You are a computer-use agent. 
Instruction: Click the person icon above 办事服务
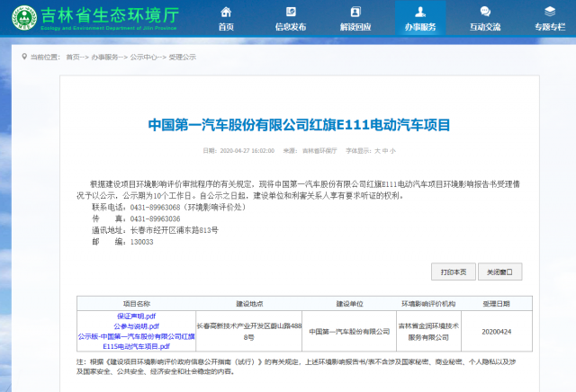click(420, 12)
